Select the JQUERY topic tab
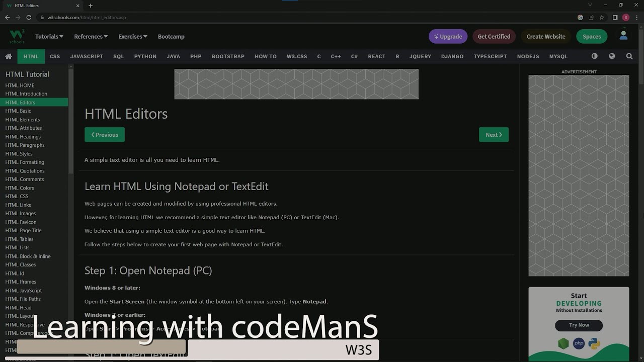Image resolution: width=644 pixels, height=362 pixels. pos(420,56)
